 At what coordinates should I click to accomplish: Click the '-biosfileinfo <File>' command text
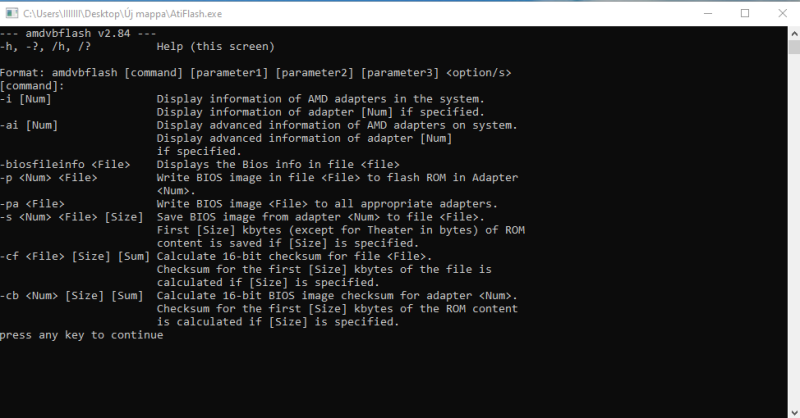[x=65, y=164]
